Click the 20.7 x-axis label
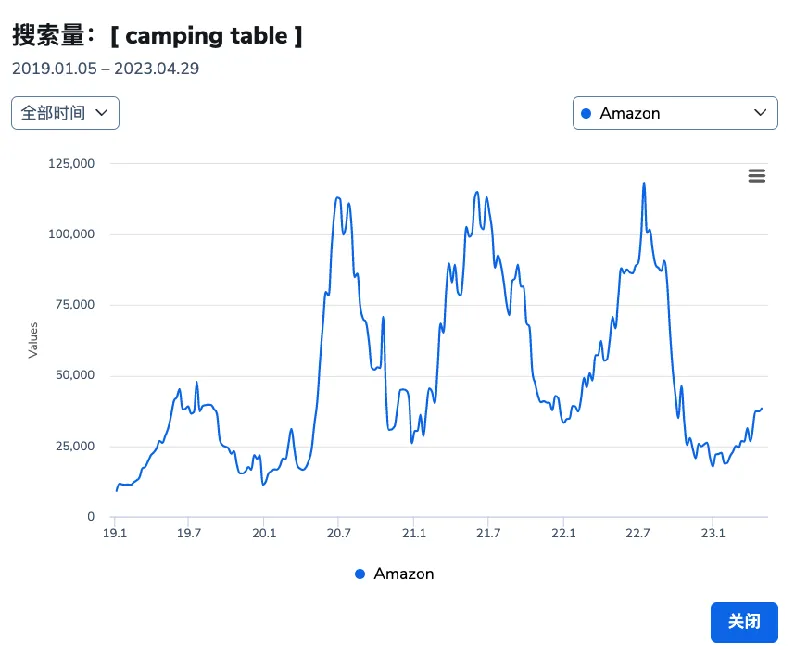Image resolution: width=796 pixels, height=657 pixels. [339, 533]
